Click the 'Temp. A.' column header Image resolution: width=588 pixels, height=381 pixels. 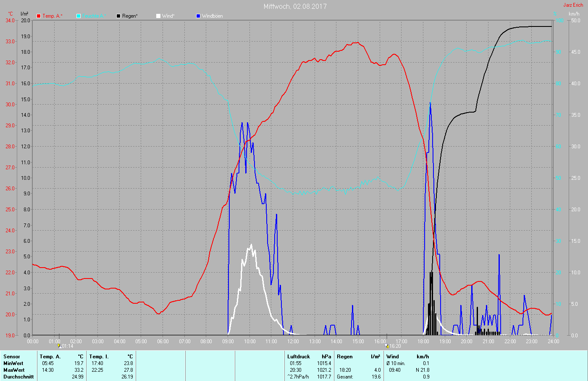(x=50, y=357)
